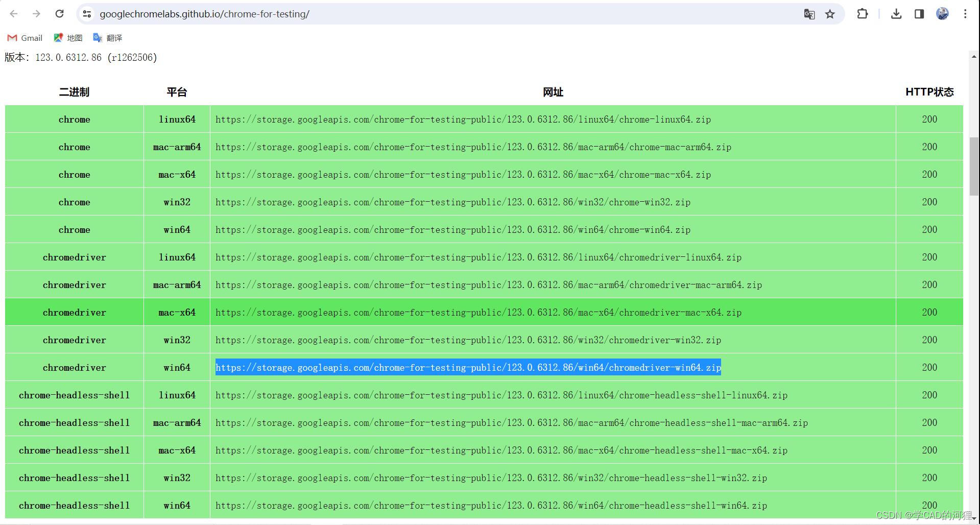Open the chromedriver win64 download URL
The image size is (980, 525).
pos(468,367)
